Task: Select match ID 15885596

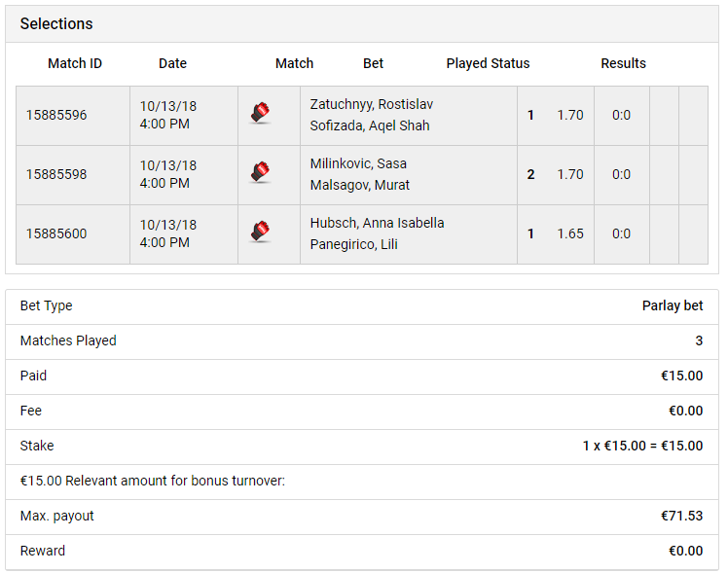Action: click(56, 115)
